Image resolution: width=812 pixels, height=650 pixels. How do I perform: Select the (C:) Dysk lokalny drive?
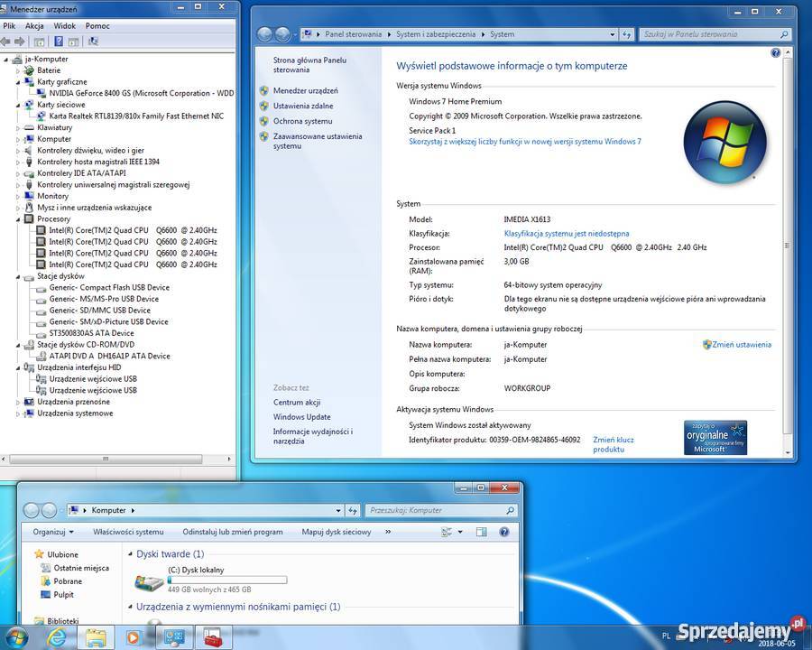point(210,580)
